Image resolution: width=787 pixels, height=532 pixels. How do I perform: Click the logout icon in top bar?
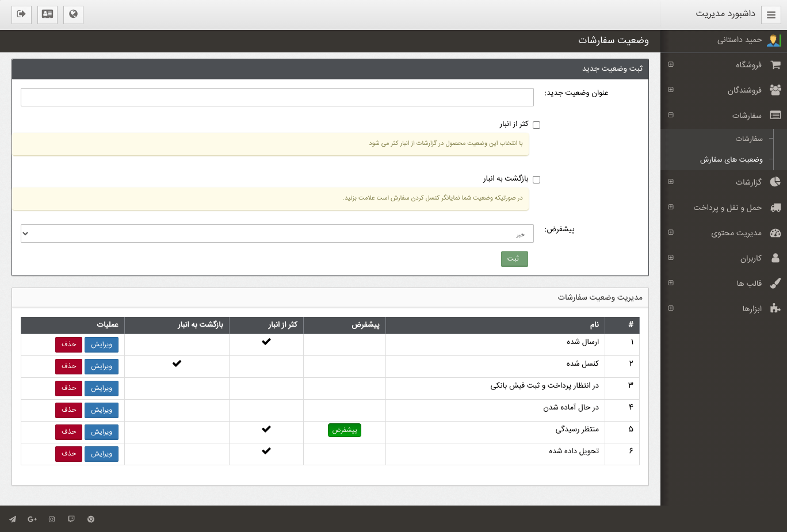point(21,14)
